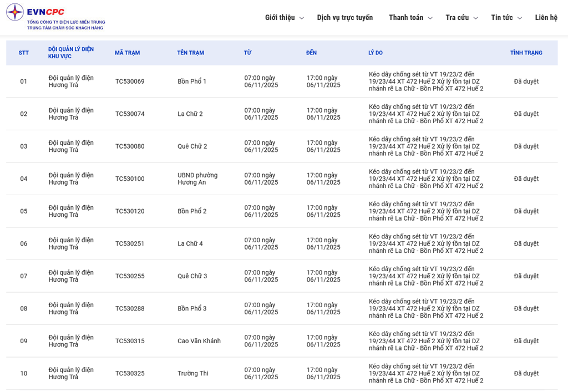Image resolution: width=568 pixels, height=392 pixels.
Task: Click the MÃ TRẠM column header
Action: [x=127, y=53]
